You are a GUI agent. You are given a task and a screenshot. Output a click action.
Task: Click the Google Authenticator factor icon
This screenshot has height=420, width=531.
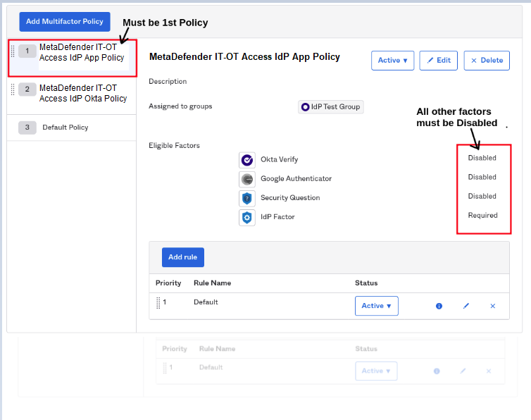(x=246, y=179)
